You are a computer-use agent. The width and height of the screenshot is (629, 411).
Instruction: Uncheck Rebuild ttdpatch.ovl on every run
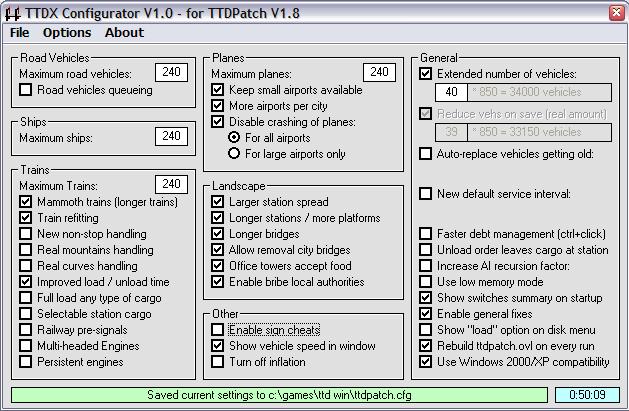point(426,346)
